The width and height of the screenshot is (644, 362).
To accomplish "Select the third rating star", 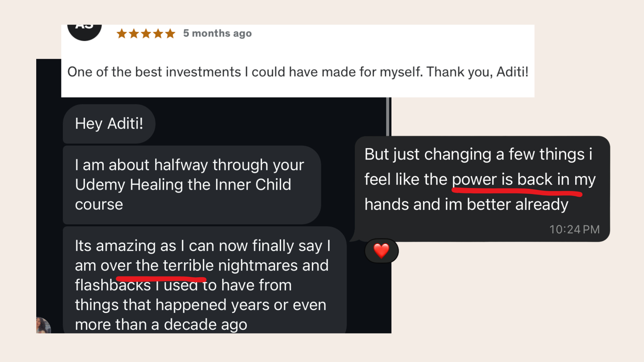I will [146, 34].
